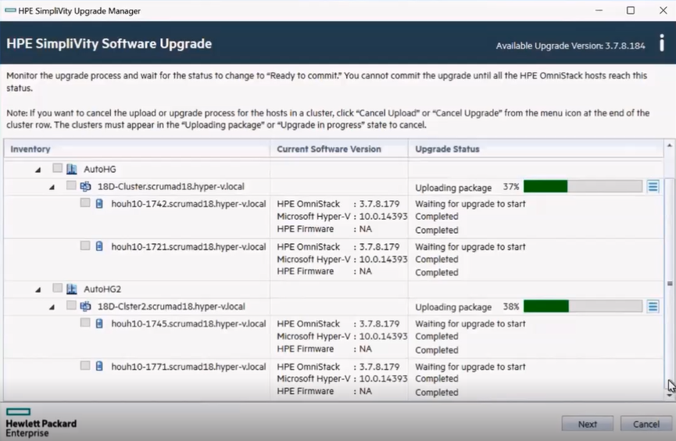The image size is (676, 441).
Task: Check the AutoHG checkbox
Action: click(57, 168)
